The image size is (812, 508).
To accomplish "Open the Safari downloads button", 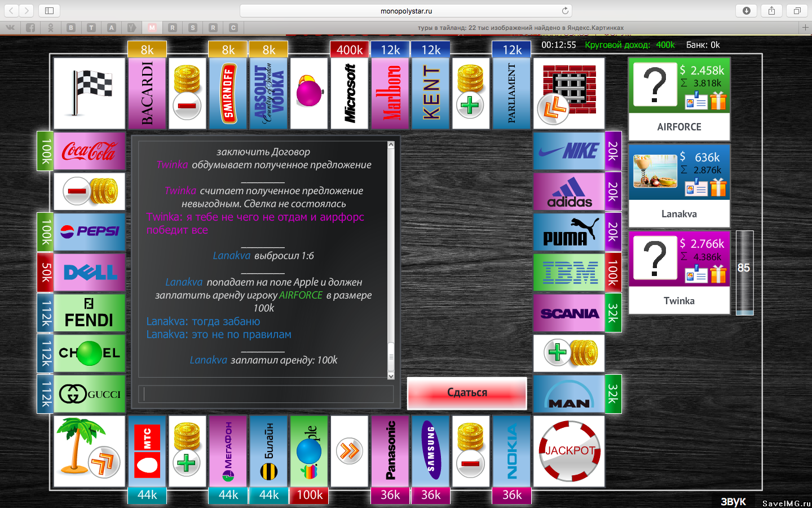I will [747, 11].
